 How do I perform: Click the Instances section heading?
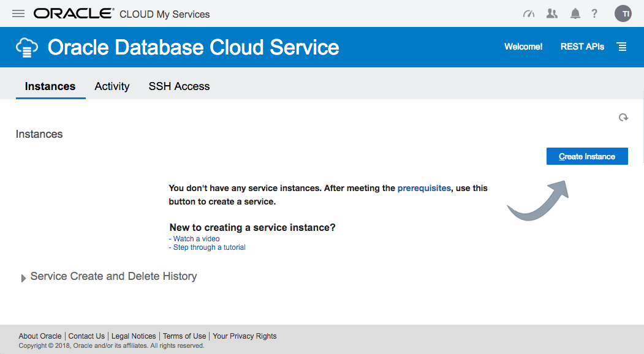pos(39,134)
